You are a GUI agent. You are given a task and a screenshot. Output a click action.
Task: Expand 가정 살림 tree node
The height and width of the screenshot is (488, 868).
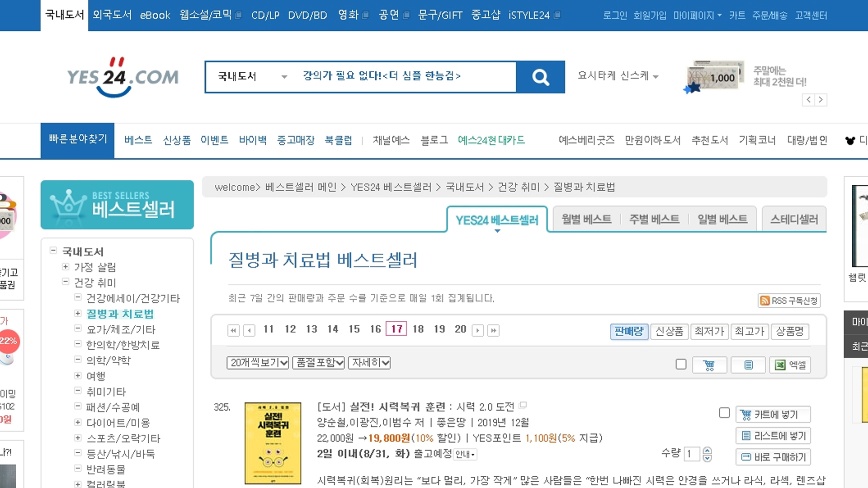(x=66, y=267)
